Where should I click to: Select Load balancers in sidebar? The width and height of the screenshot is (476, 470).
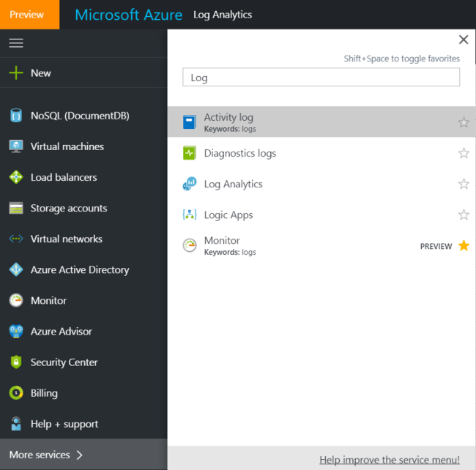(64, 177)
